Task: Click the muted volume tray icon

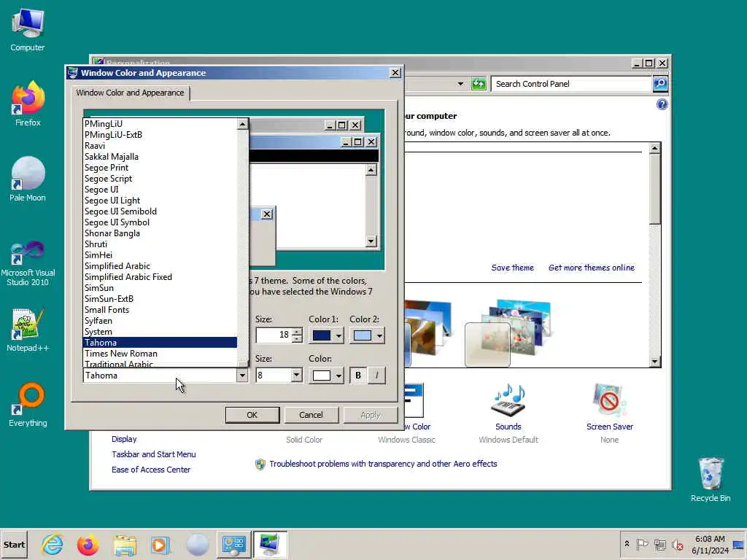Action: [x=678, y=544]
